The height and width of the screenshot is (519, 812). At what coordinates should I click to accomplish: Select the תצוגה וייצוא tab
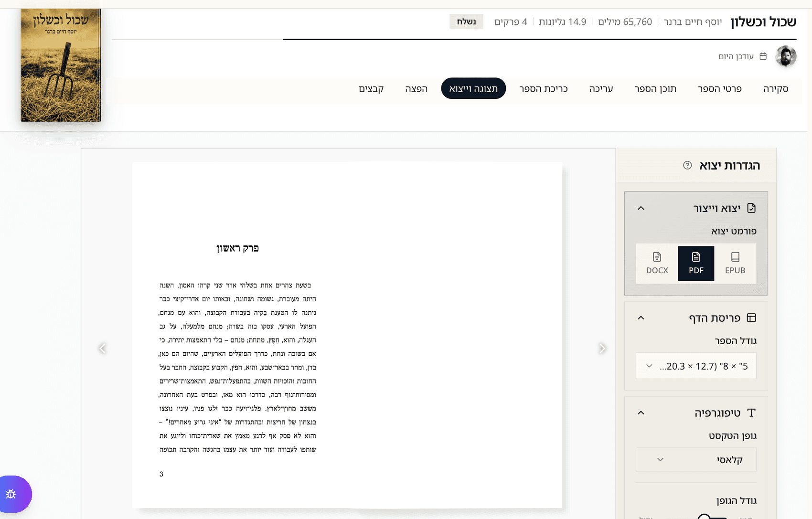[473, 88]
